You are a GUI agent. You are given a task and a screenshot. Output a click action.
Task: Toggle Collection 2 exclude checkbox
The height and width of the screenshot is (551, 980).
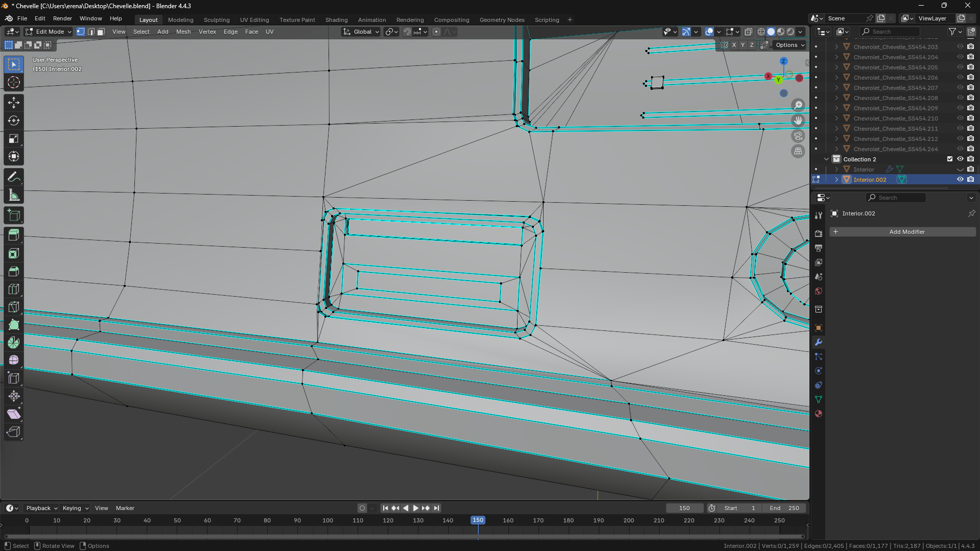(950, 159)
